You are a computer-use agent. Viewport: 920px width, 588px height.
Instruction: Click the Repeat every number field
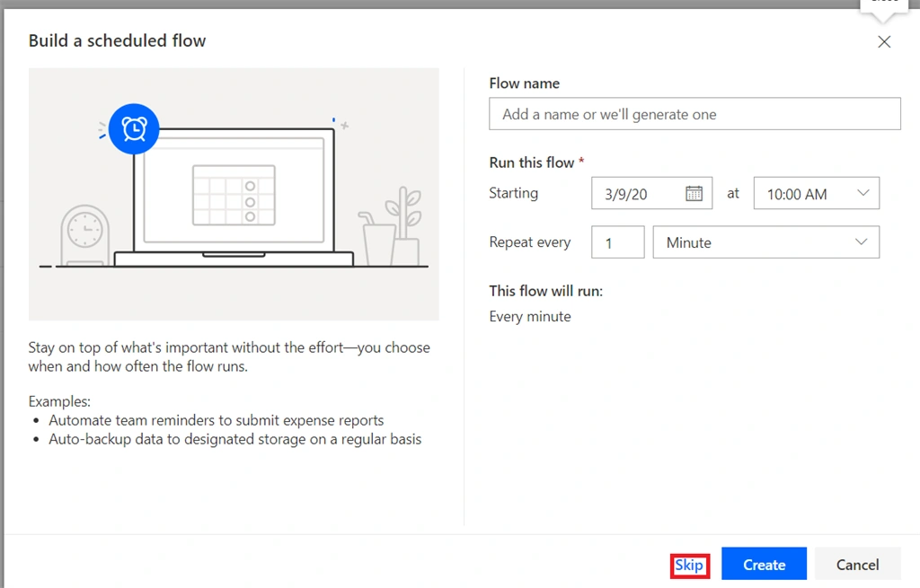[x=618, y=242]
